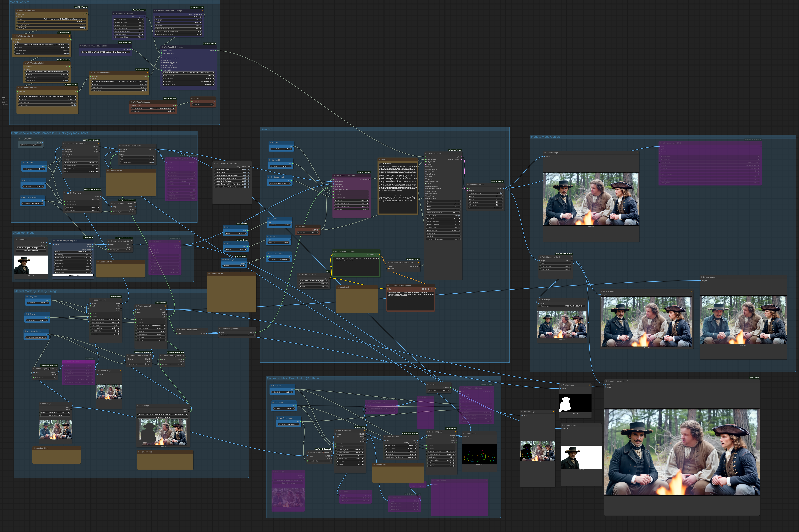Toggle force_offload in the WanVideo Sampler
The image size is (799, 532).
459,215
